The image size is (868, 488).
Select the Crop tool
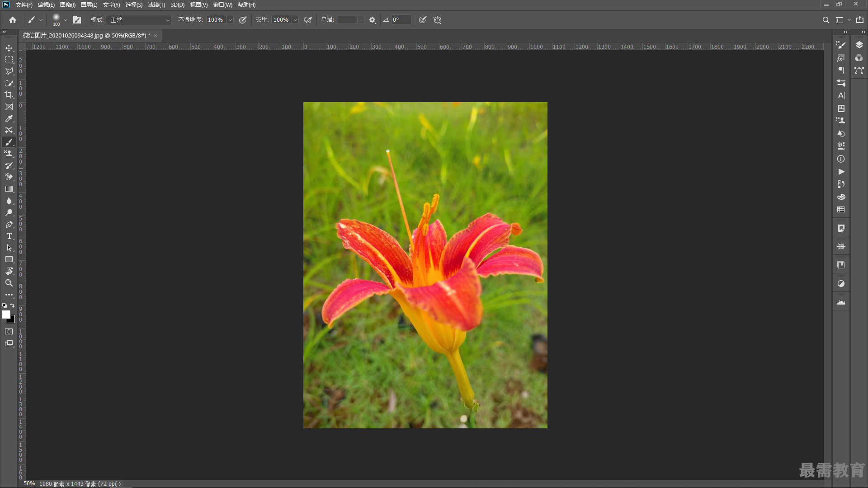[9, 95]
